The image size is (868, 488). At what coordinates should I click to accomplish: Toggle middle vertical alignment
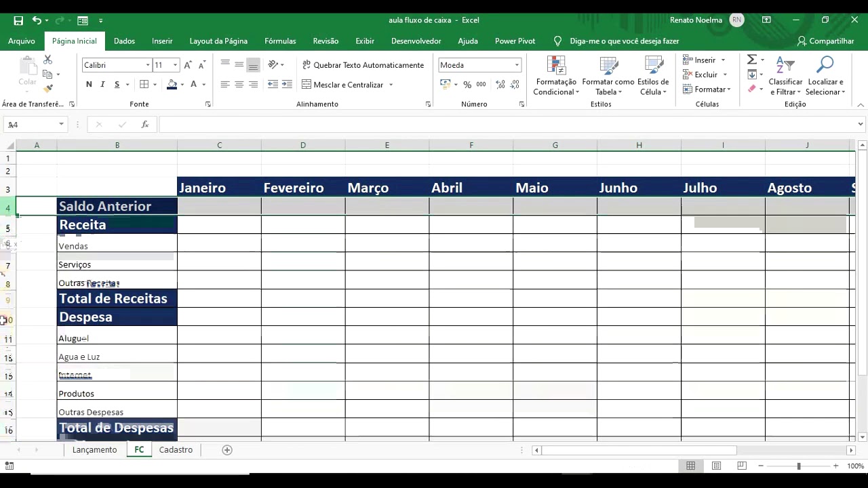239,65
